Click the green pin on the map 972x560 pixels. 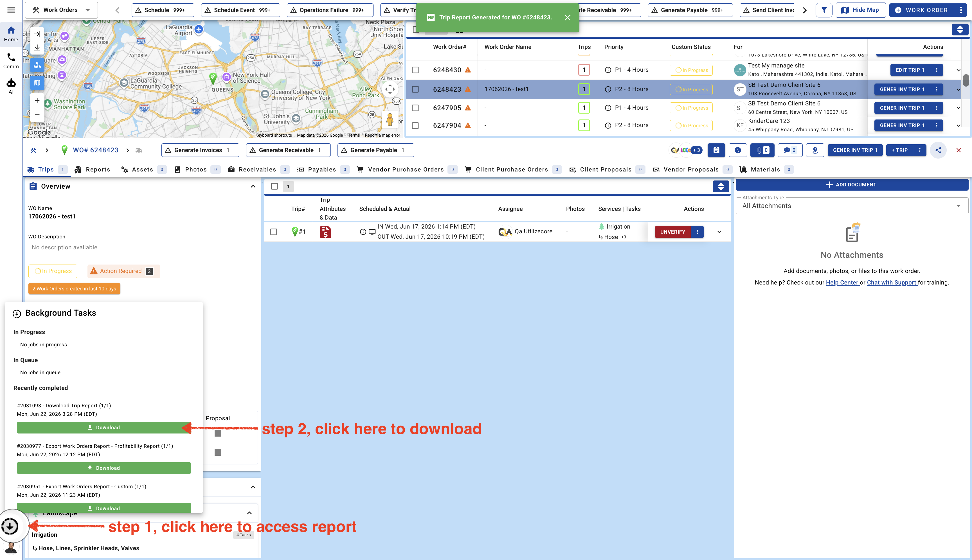[x=213, y=78]
